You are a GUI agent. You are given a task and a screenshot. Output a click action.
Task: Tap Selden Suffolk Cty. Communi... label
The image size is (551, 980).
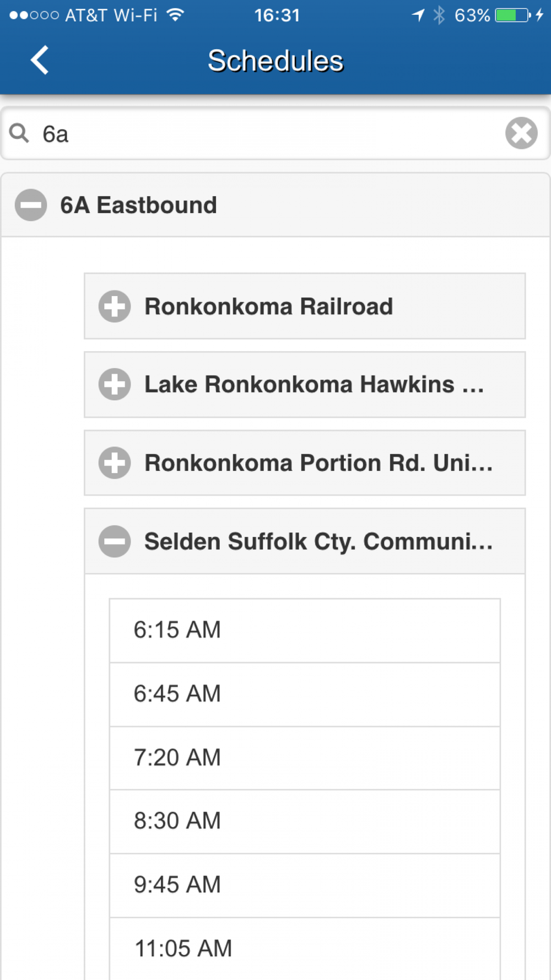tap(318, 542)
